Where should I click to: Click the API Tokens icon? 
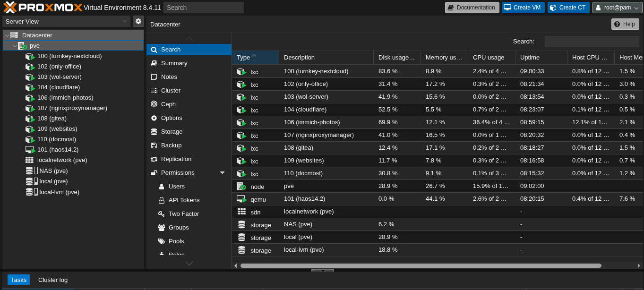coord(162,200)
